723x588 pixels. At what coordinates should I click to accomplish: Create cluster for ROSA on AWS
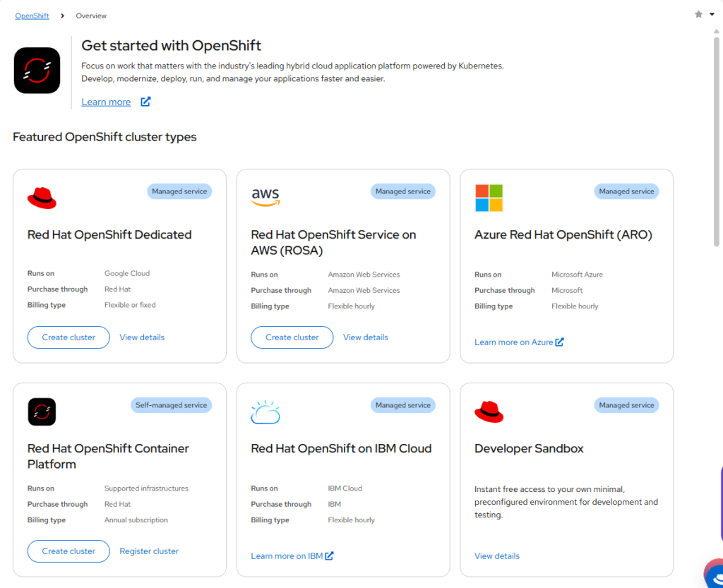pyautogui.click(x=292, y=337)
